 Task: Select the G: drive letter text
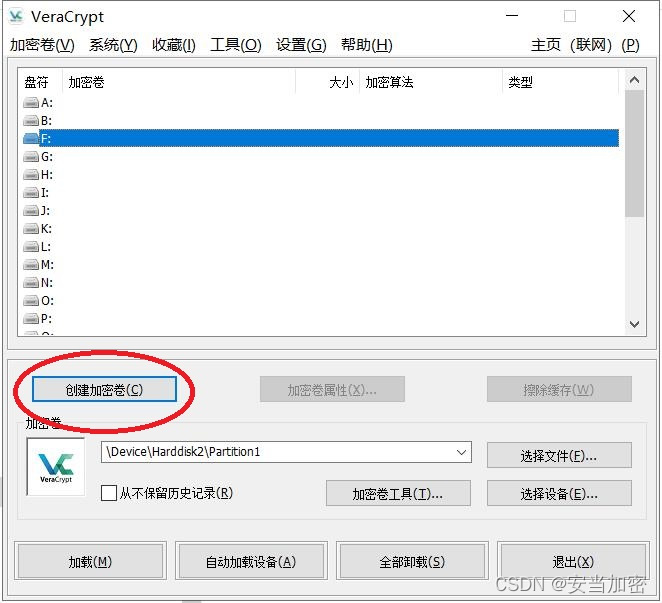pos(47,157)
